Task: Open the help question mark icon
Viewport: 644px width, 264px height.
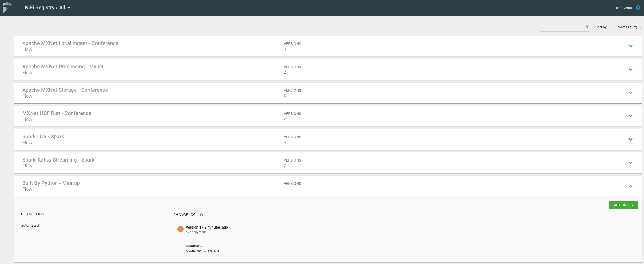Action: 638,8
